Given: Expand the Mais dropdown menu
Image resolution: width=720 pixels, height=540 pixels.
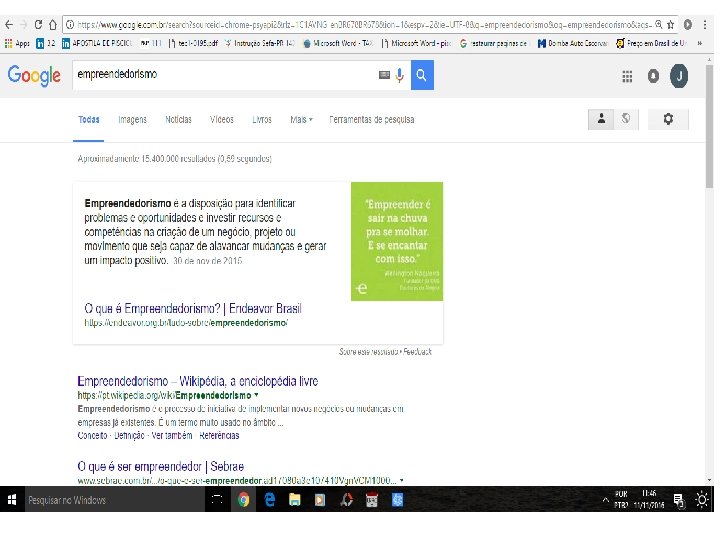Looking at the screenshot, I should 301,120.
